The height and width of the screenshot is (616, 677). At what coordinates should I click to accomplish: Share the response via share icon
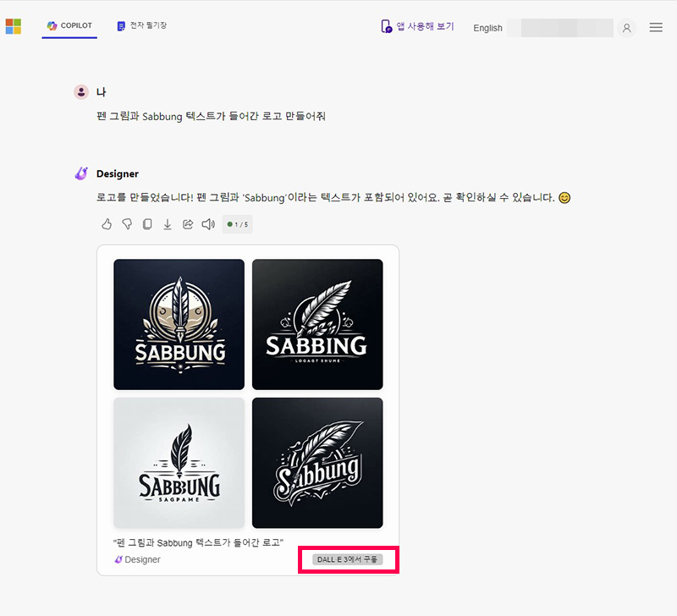188,224
